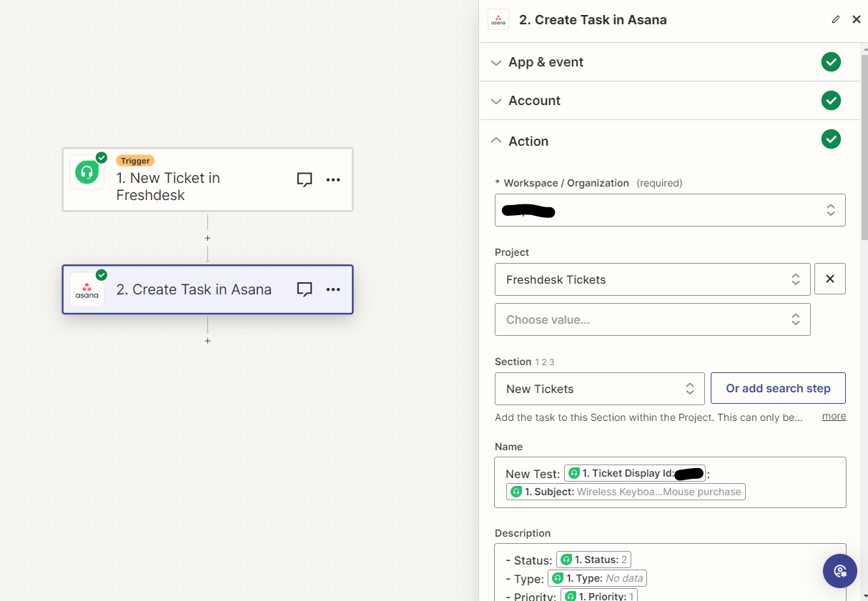This screenshot has width=868, height=601.
Task: Click the Project field label
Action: 512,252
